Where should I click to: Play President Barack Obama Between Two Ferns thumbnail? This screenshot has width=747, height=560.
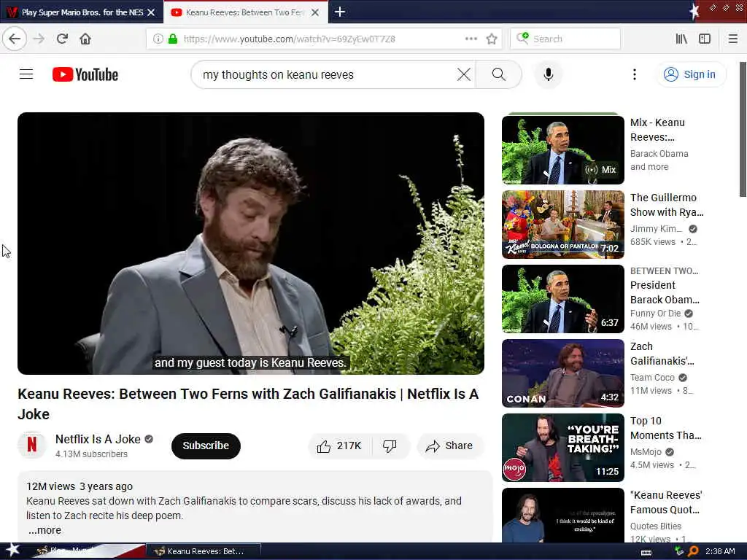562,298
